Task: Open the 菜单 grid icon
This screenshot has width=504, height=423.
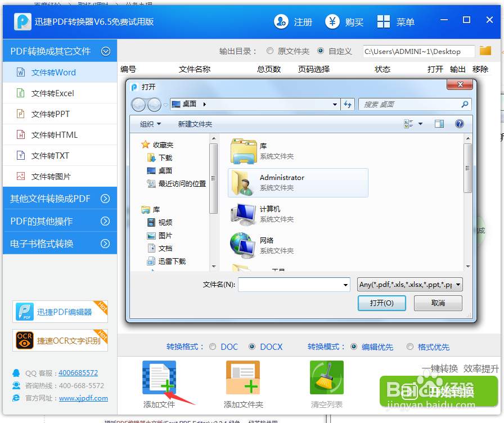Action: (384, 22)
